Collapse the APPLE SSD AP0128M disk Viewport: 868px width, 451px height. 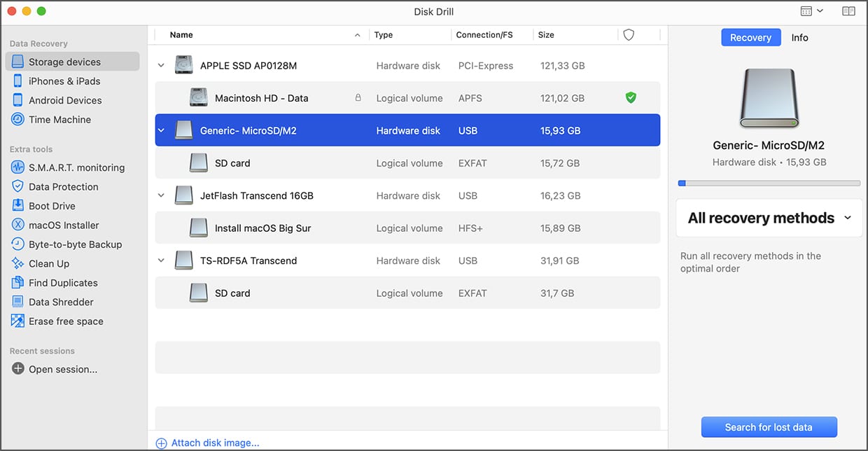[161, 66]
